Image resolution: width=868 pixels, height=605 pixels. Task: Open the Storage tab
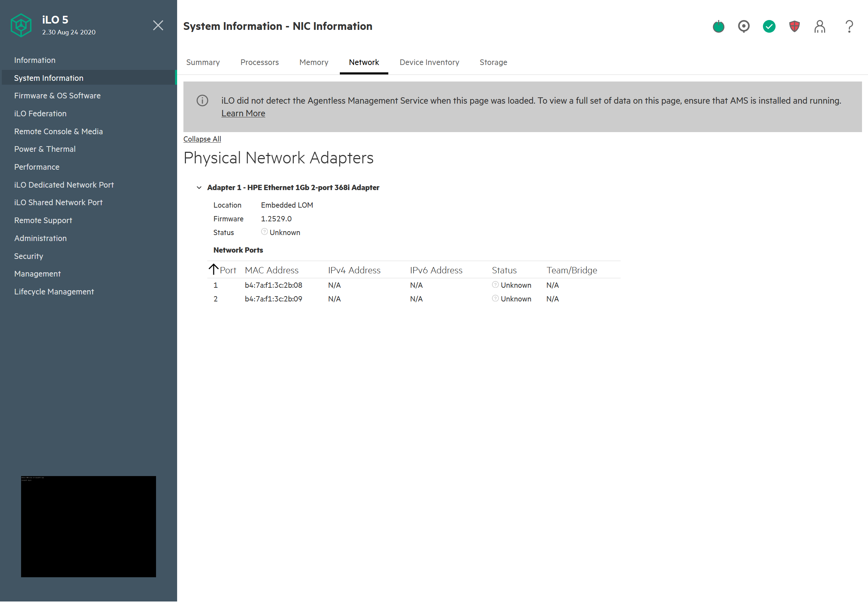[x=493, y=62]
